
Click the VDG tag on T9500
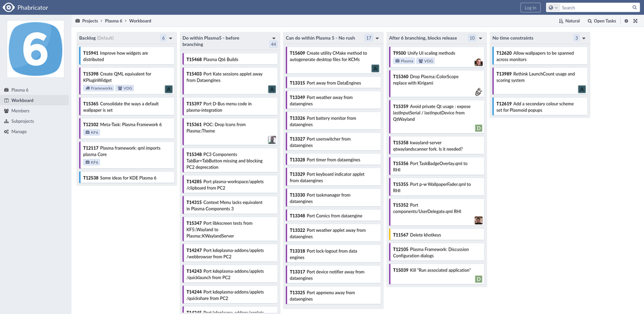427,61
